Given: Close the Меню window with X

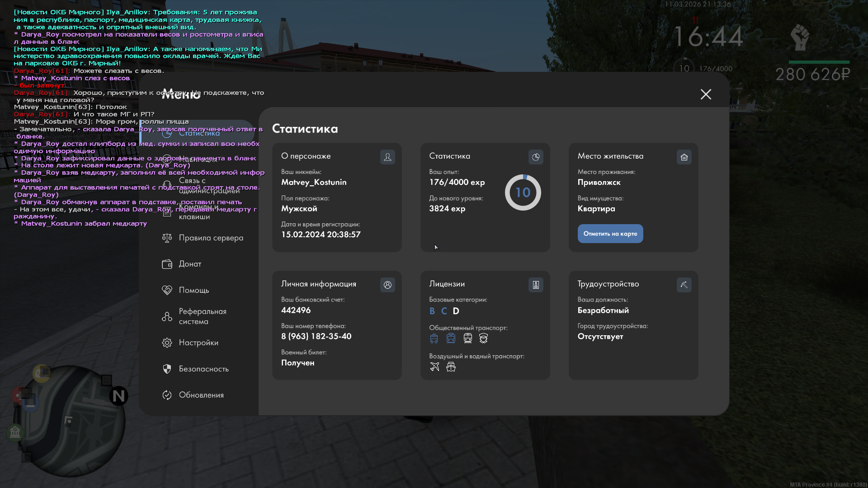Looking at the screenshot, I should (x=706, y=94).
